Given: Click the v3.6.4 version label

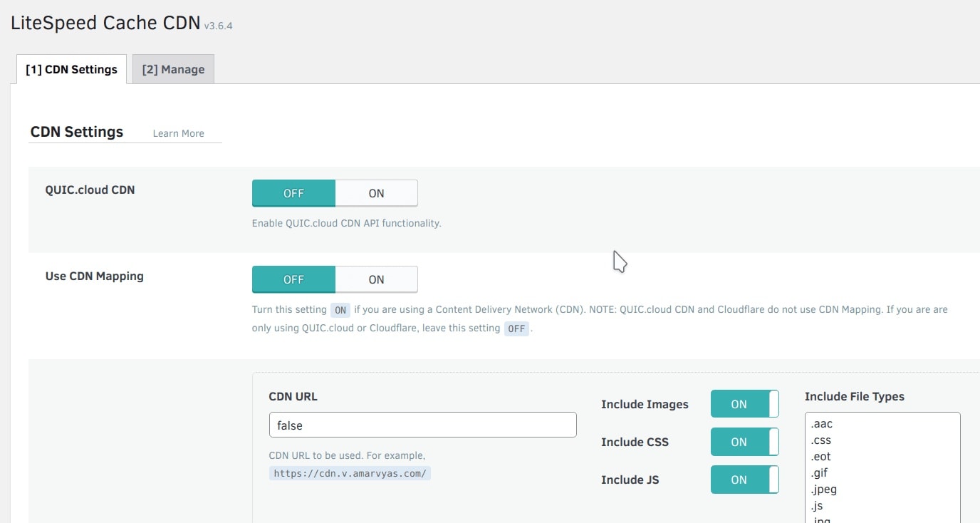Looking at the screenshot, I should [218, 26].
